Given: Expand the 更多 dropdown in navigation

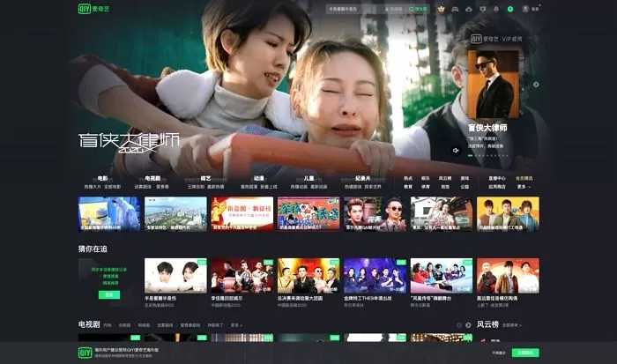Looking at the screenshot, I should click(x=524, y=187).
